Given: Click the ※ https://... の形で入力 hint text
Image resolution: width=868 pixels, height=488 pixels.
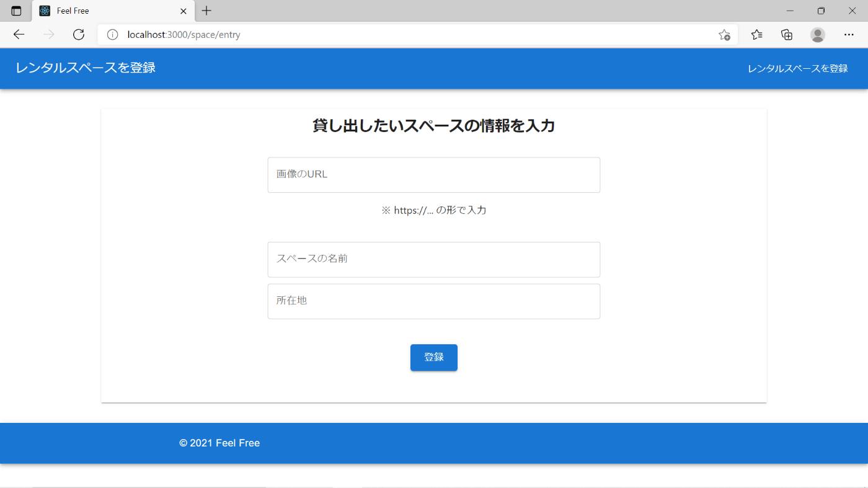Looking at the screenshot, I should point(434,210).
